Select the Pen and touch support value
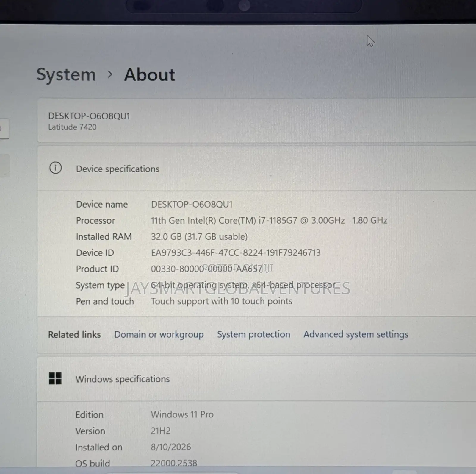This screenshot has width=476, height=474. (x=222, y=301)
